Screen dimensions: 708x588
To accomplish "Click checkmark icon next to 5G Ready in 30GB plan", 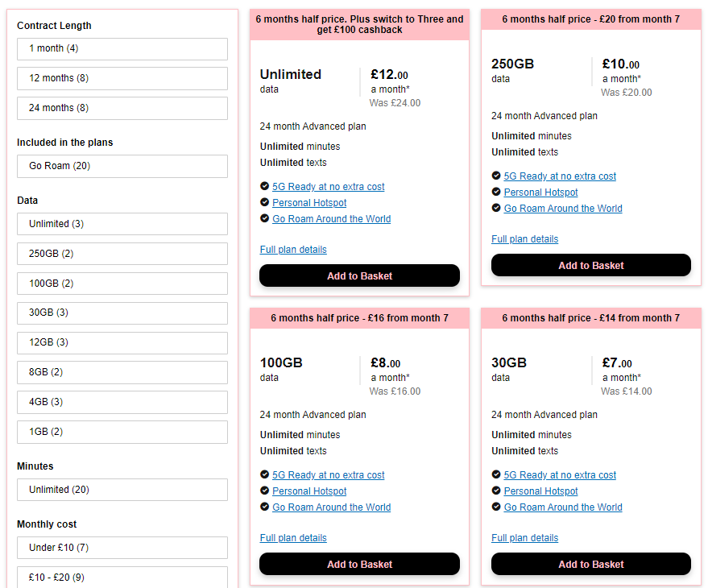I will click(x=496, y=475).
